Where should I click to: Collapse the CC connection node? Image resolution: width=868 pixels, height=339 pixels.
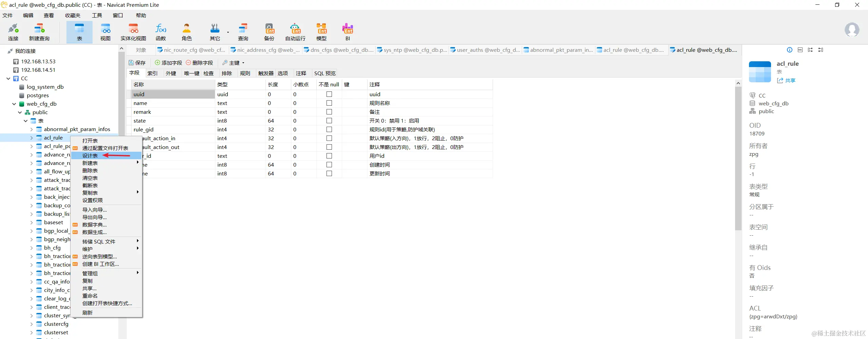[8, 78]
